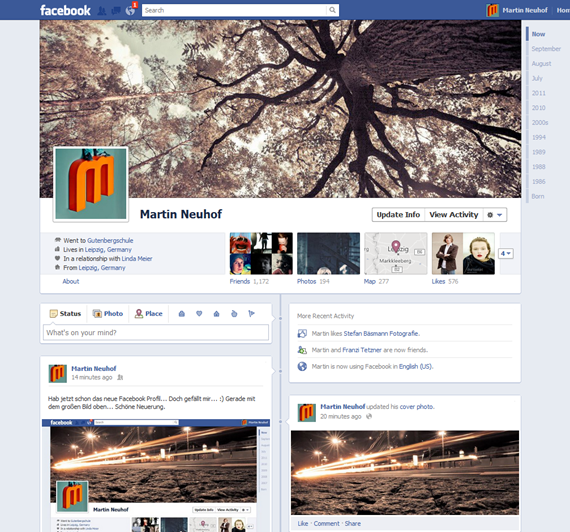Click the Health and Wellness life event icon
570x532 pixels.
(234, 313)
